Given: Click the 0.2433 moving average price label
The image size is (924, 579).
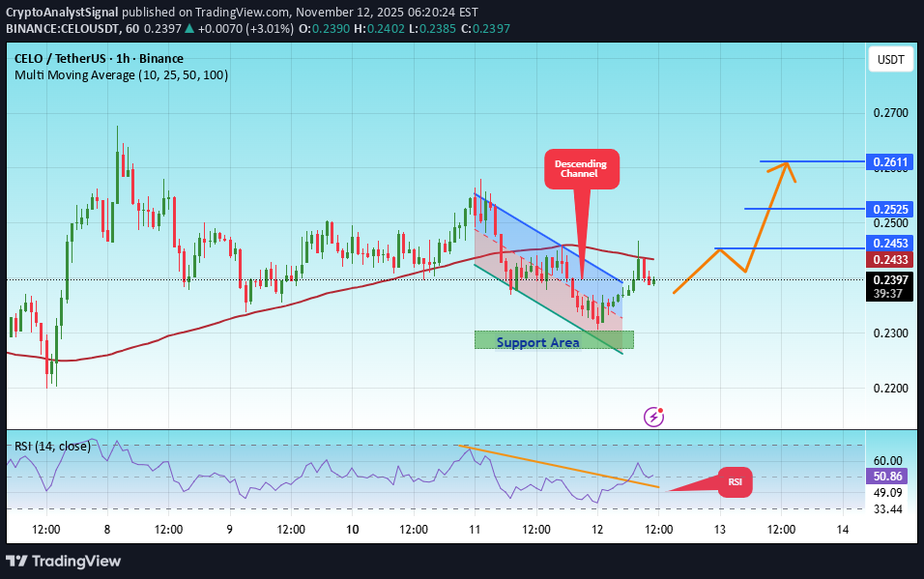Looking at the screenshot, I should pyautogui.click(x=890, y=260).
